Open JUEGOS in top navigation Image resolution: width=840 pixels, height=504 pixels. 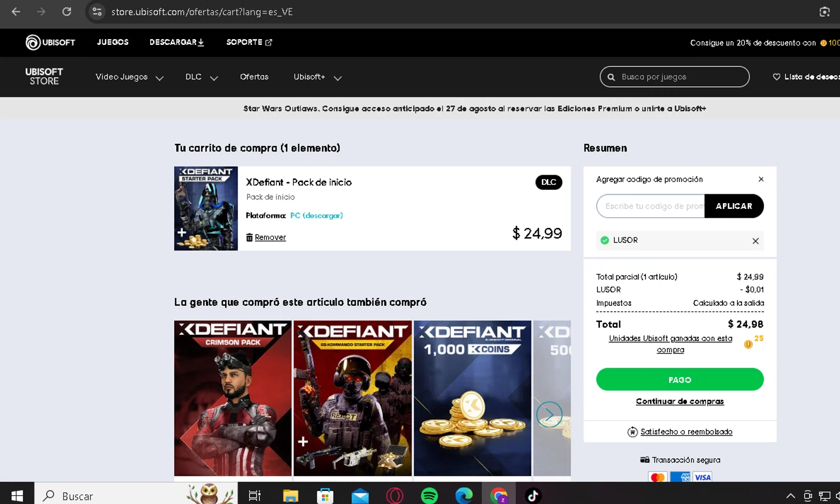click(x=113, y=42)
